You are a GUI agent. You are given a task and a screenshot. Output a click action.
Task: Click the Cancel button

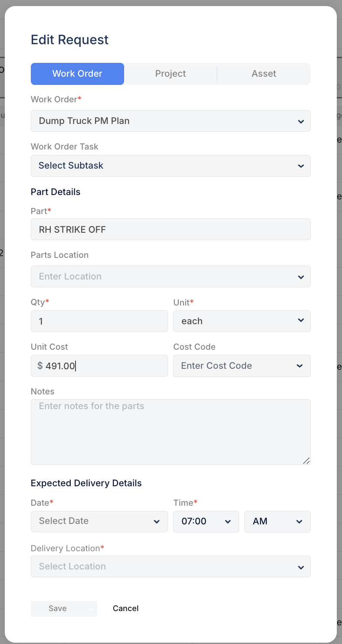pos(125,608)
